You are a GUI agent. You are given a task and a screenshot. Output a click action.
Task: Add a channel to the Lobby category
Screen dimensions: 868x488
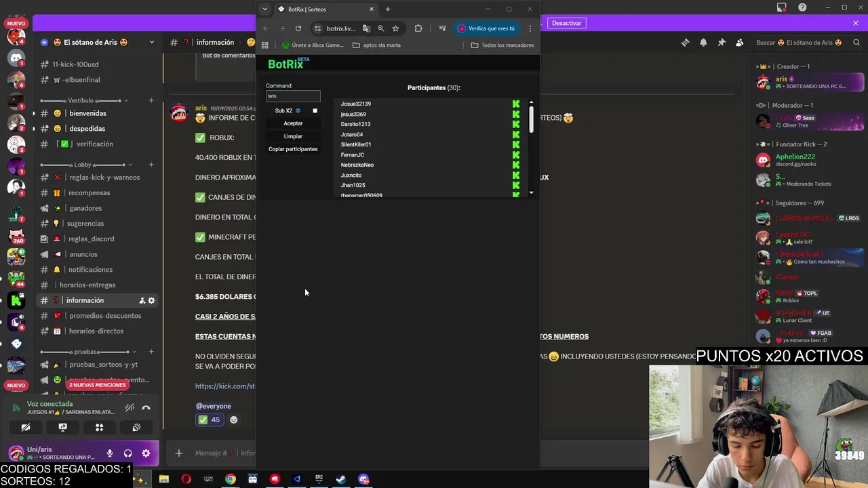point(151,165)
